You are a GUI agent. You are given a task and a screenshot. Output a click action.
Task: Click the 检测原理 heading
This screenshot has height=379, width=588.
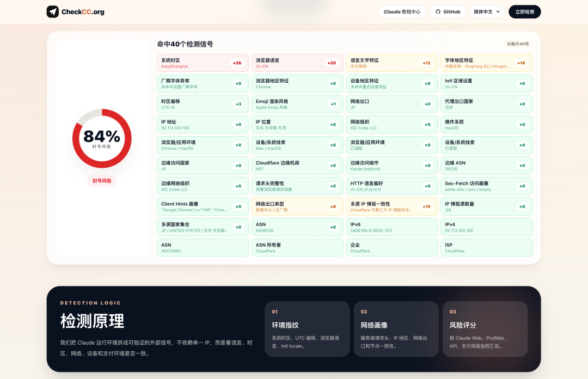click(92, 321)
